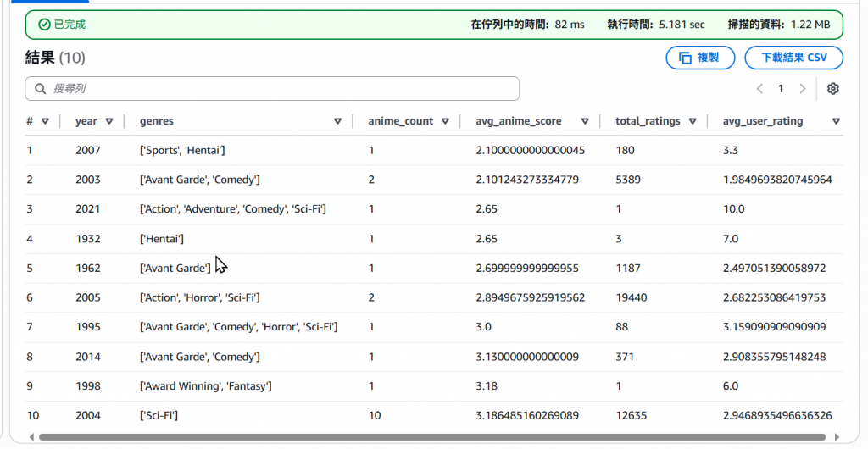
Task: Select page number 1 in pagination
Action: pos(781,88)
